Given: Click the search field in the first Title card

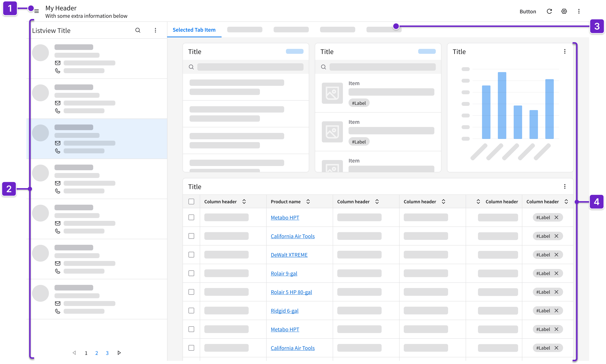Looking at the screenshot, I should 250,67.
